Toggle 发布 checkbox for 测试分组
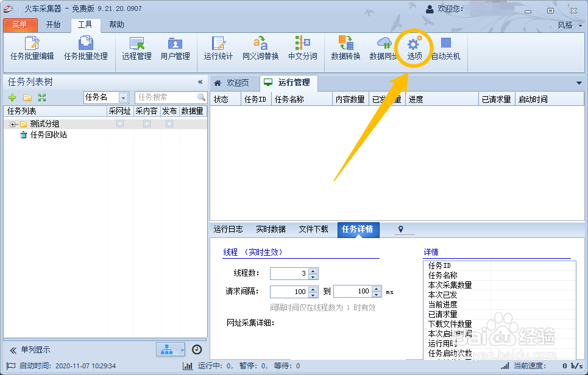This screenshot has height=375, width=588. 169,124
